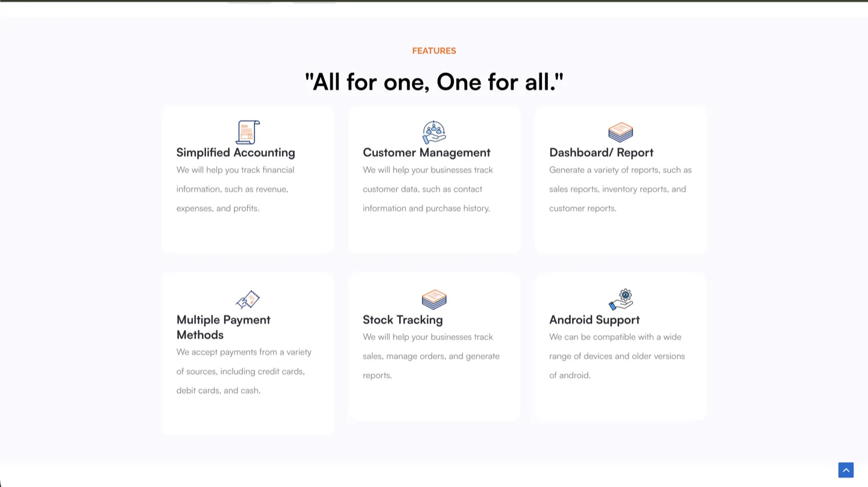Click the description about inventory reports
The width and height of the screenshot is (868, 487).
coord(620,189)
